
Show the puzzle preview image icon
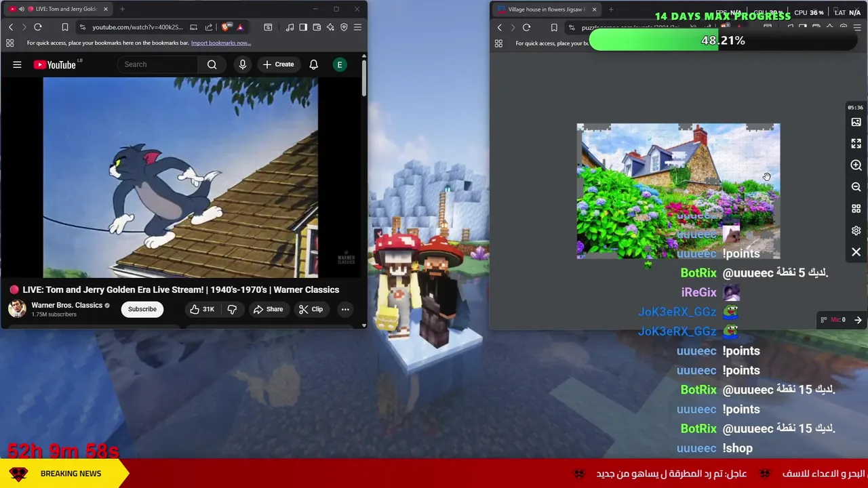click(x=856, y=122)
